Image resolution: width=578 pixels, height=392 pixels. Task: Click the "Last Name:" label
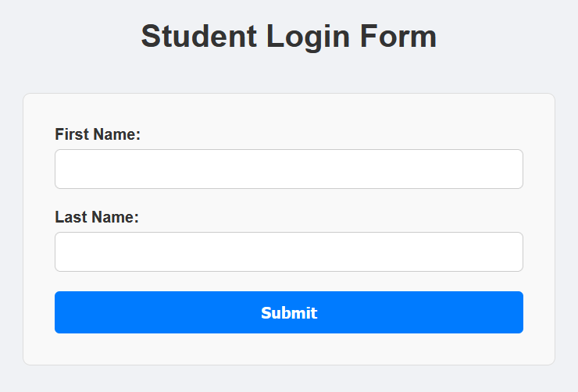pyautogui.click(x=97, y=217)
